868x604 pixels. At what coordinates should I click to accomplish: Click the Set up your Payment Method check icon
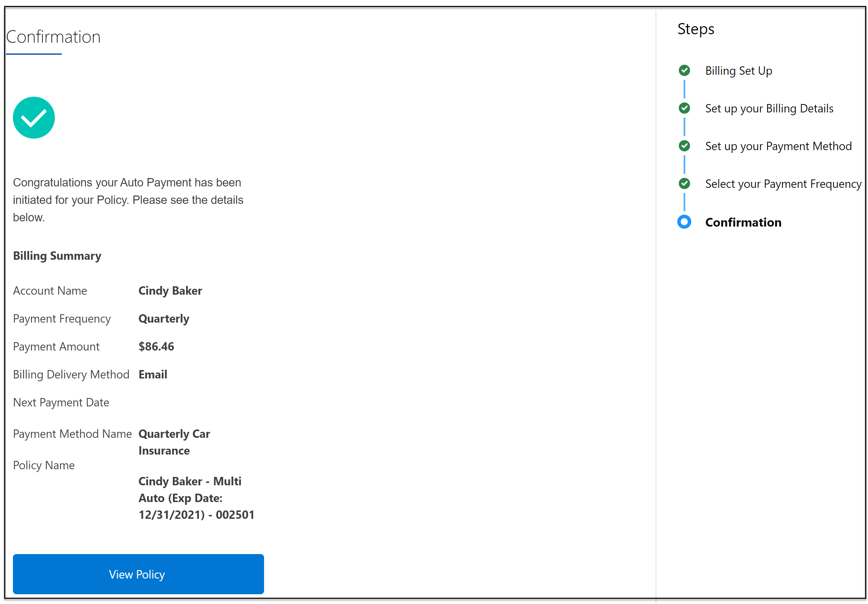click(684, 146)
